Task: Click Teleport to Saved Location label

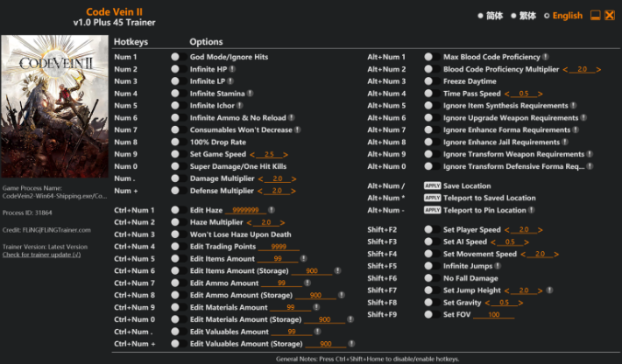Action: (x=490, y=198)
